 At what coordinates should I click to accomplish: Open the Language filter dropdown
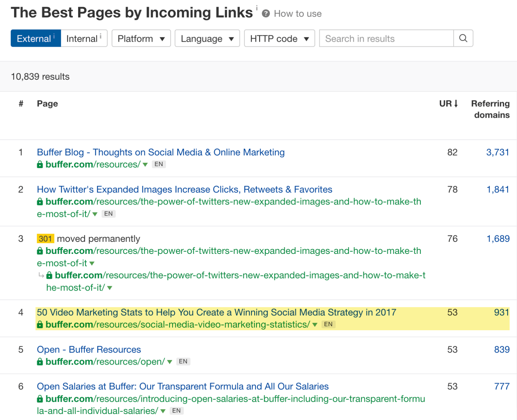click(x=207, y=38)
